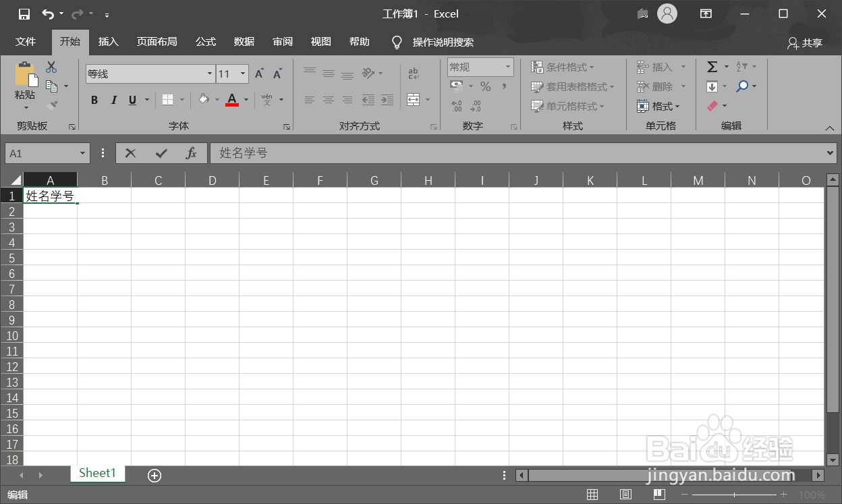Screen dimensions: 842x504
Task: Decrease font size with smaller A icon
Action: pyautogui.click(x=277, y=74)
